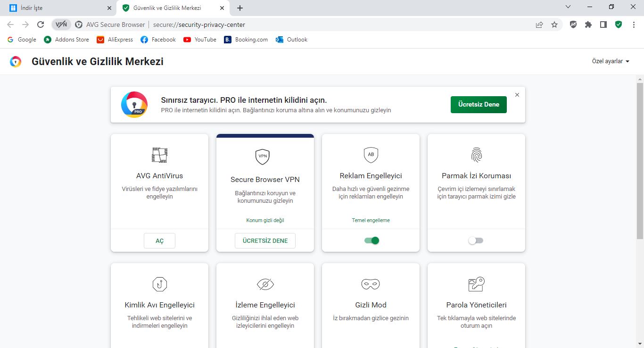Image resolution: width=644 pixels, height=348 pixels.
Task: Enable the Parmak İzi Koruması toggle
Action: [x=476, y=240]
